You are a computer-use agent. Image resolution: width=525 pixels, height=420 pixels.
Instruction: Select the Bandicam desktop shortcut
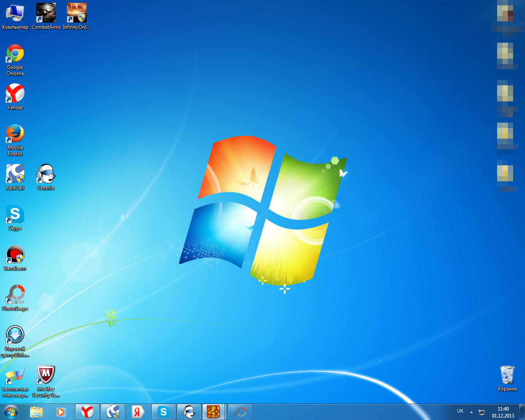click(15, 255)
